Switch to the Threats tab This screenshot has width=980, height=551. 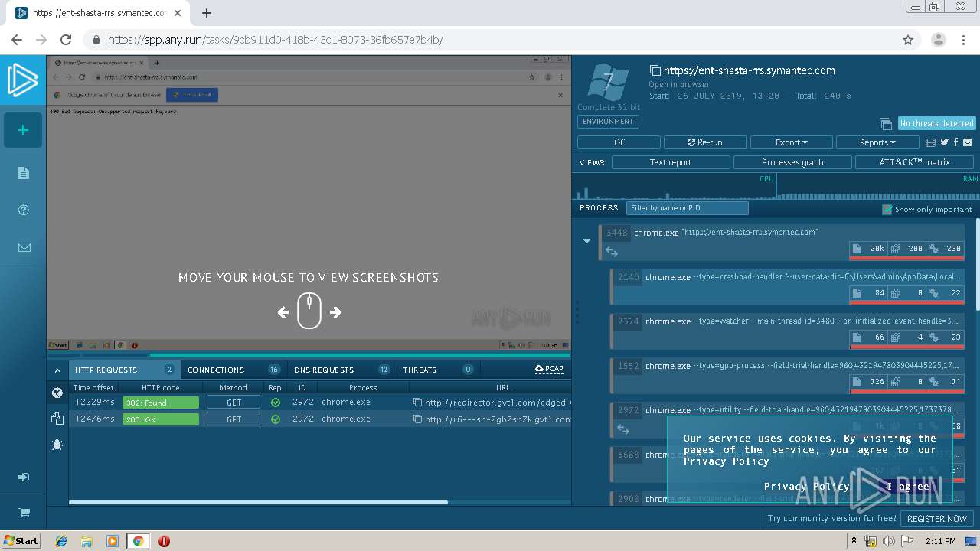(437, 370)
